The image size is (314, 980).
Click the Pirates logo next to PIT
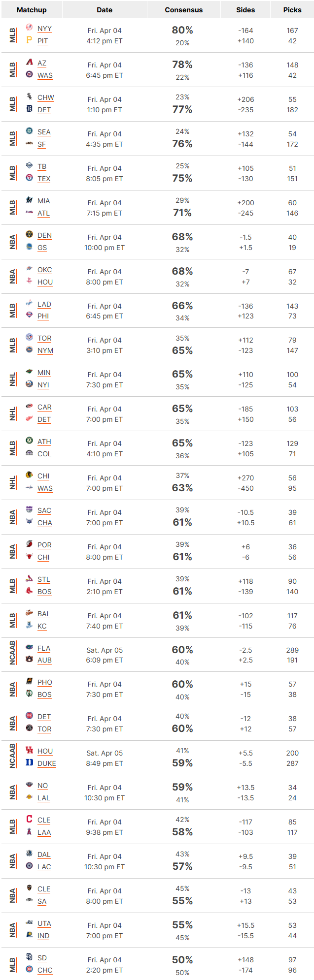pyautogui.click(x=29, y=40)
